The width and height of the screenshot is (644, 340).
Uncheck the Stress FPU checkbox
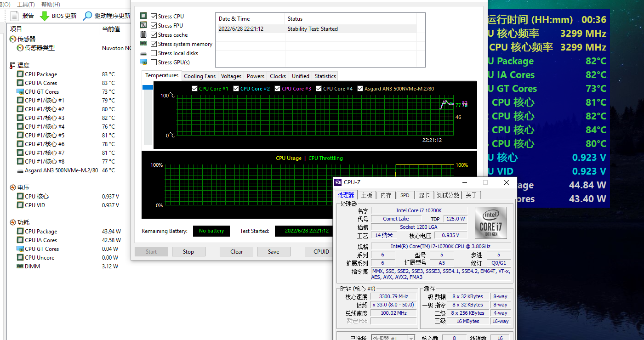154,25
